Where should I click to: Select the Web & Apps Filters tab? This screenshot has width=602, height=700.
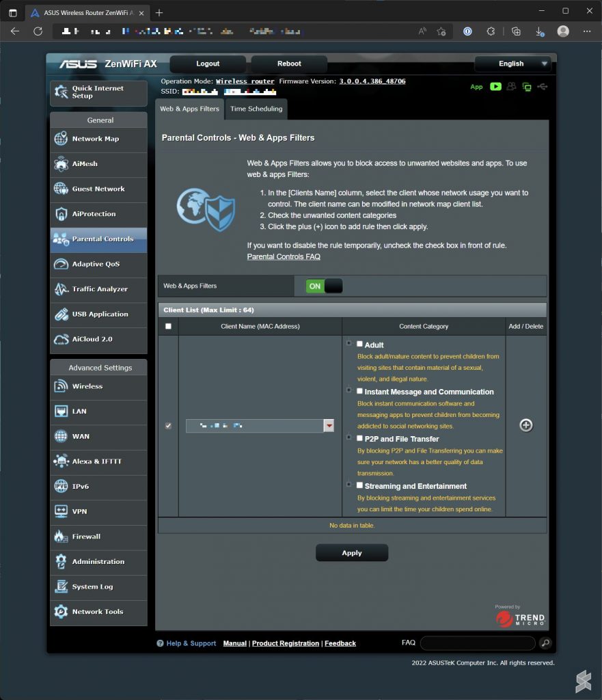pyautogui.click(x=189, y=109)
